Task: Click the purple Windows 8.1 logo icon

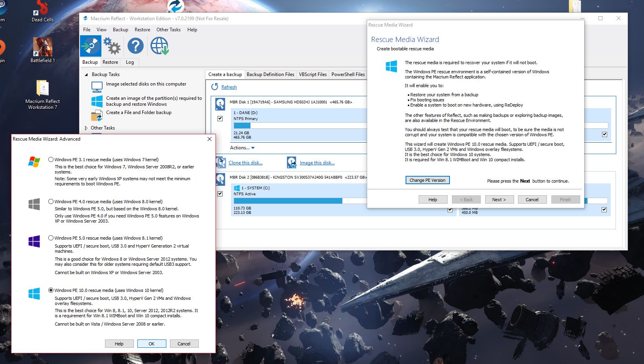Action: (34, 241)
